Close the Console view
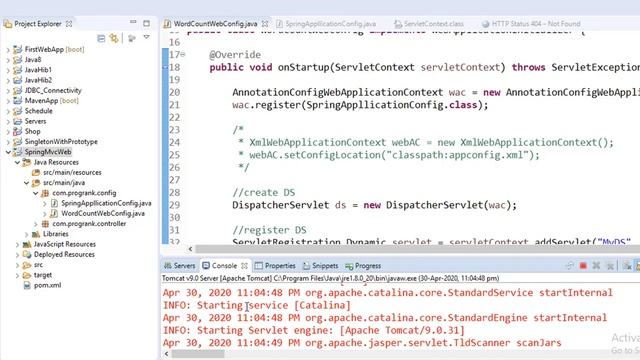This screenshot has width=640, height=360. point(244,266)
